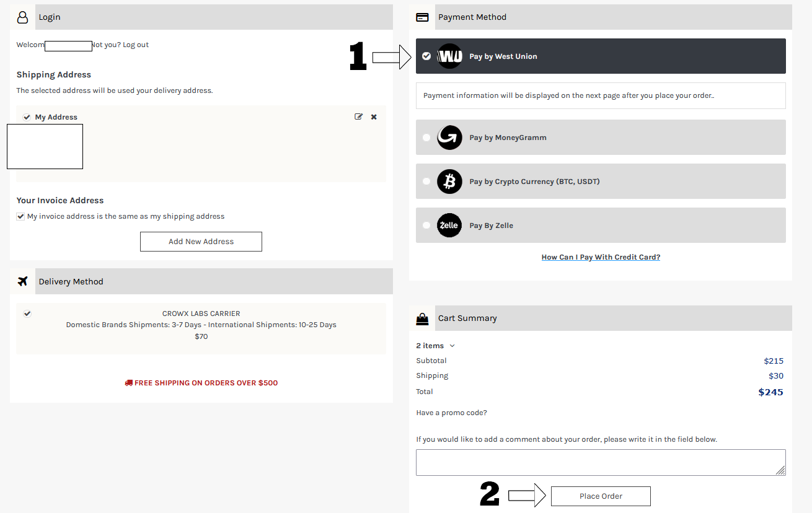
Task: Click the Western Union logo icon
Action: click(x=449, y=56)
